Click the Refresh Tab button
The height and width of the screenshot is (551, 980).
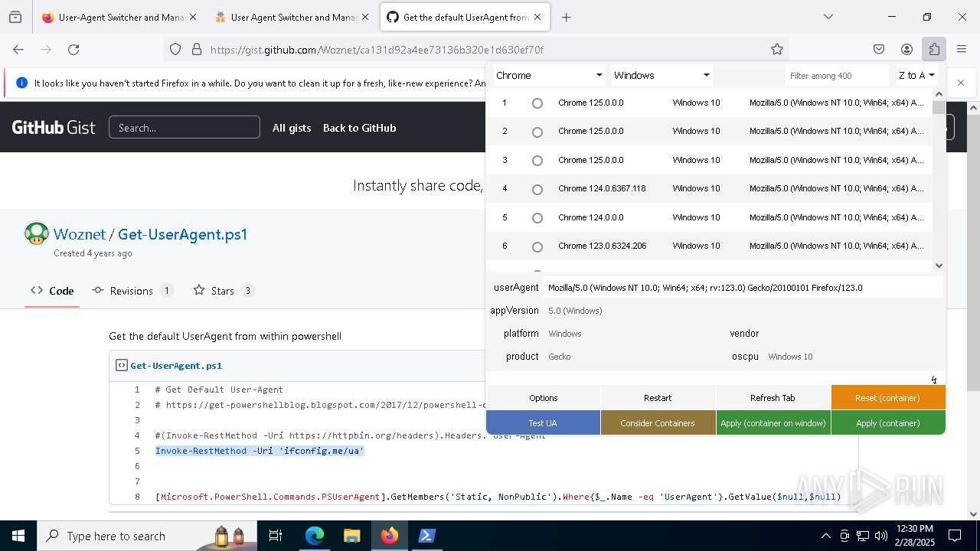click(773, 398)
